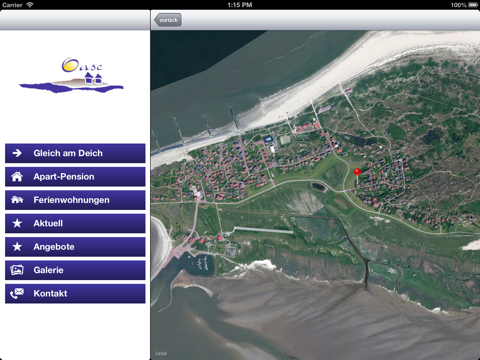Click the star icon beside Angebote
This screenshot has width=480, height=360.
(17, 246)
